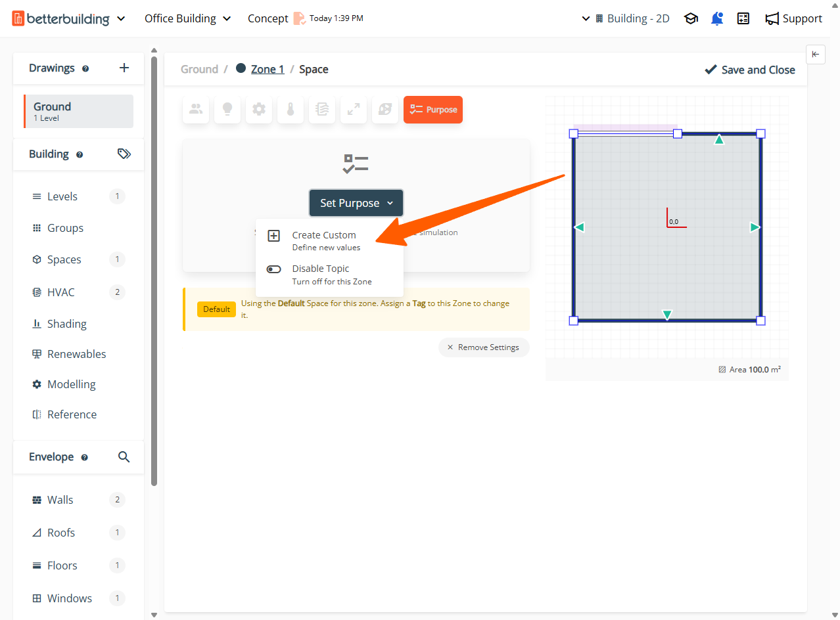Screen dimensions: 840x620
Task: Open the Office Building project dropdown
Action: (x=188, y=18)
